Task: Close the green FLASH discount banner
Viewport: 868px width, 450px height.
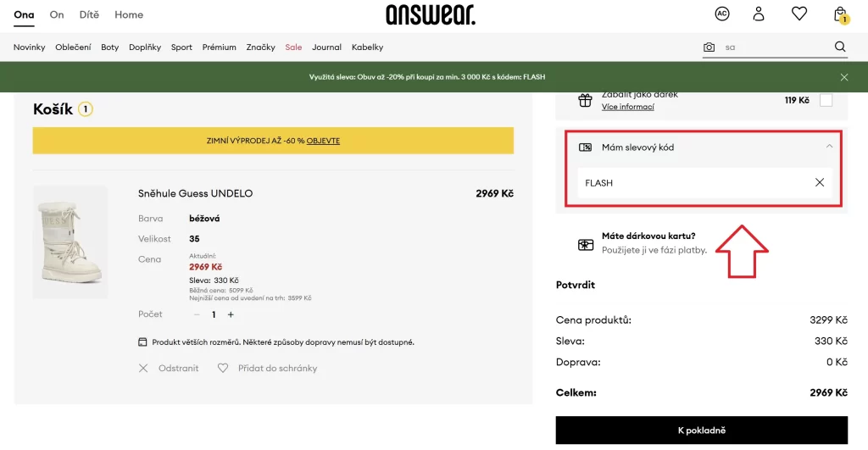Action: (x=843, y=77)
